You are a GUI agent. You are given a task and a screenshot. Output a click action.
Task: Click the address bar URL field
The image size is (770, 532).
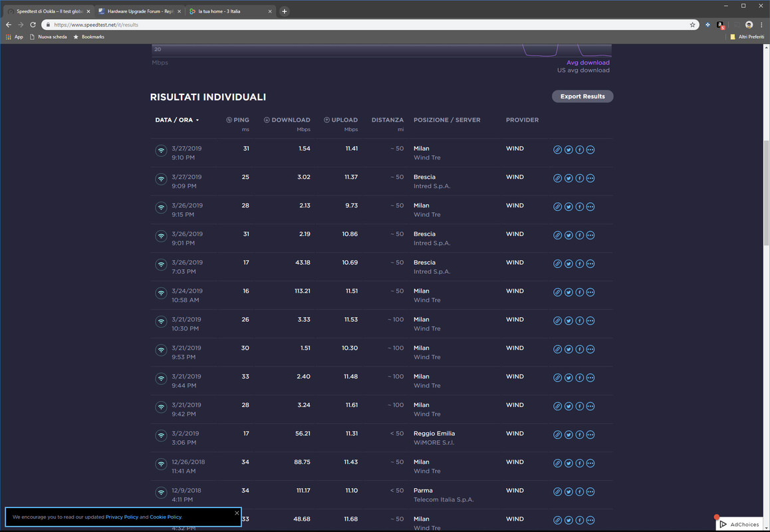coord(368,25)
